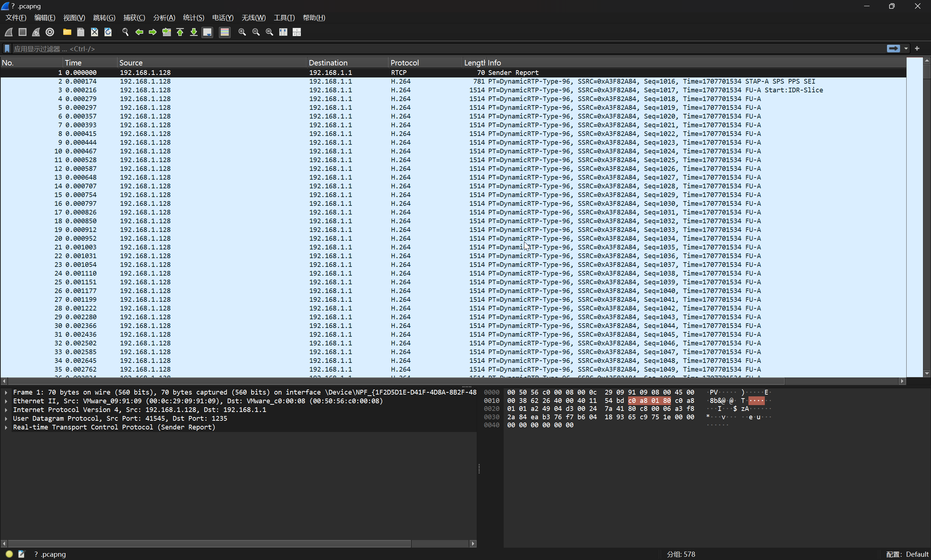931x560 pixels.
Task: Expand Real-time Transport Control Protocol row
Action: point(6,427)
